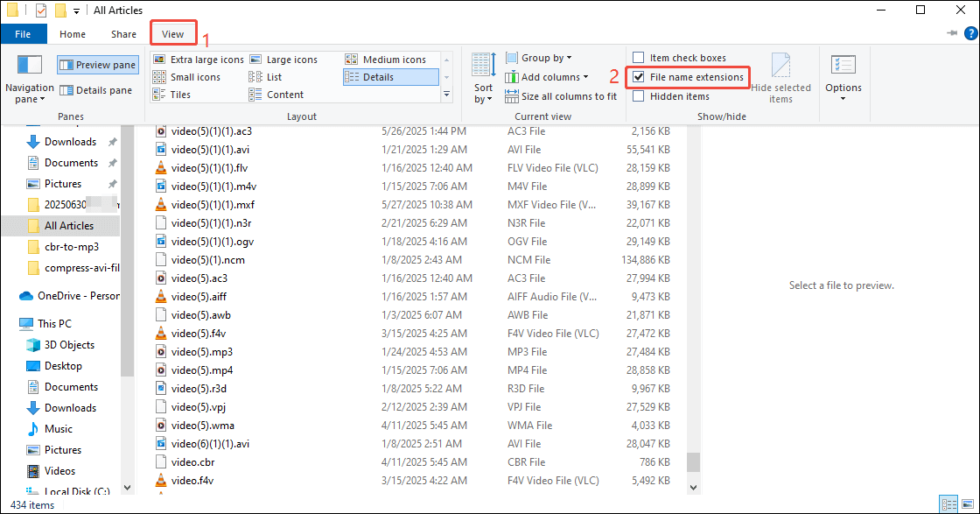The width and height of the screenshot is (980, 514).
Task: Switch to details view status bar icon
Action: (948, 504)
